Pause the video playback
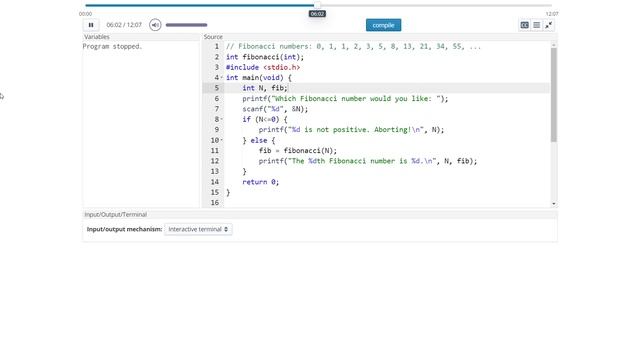The height and width of the screenshot is (360, 640). pyautogui.click(x=91, y=25)
